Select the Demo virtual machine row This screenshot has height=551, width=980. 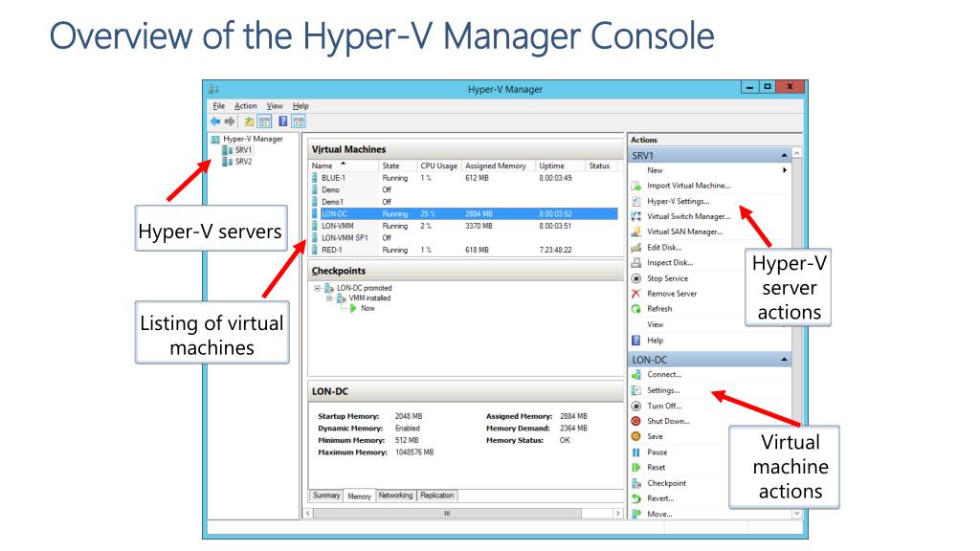[465, 190]
